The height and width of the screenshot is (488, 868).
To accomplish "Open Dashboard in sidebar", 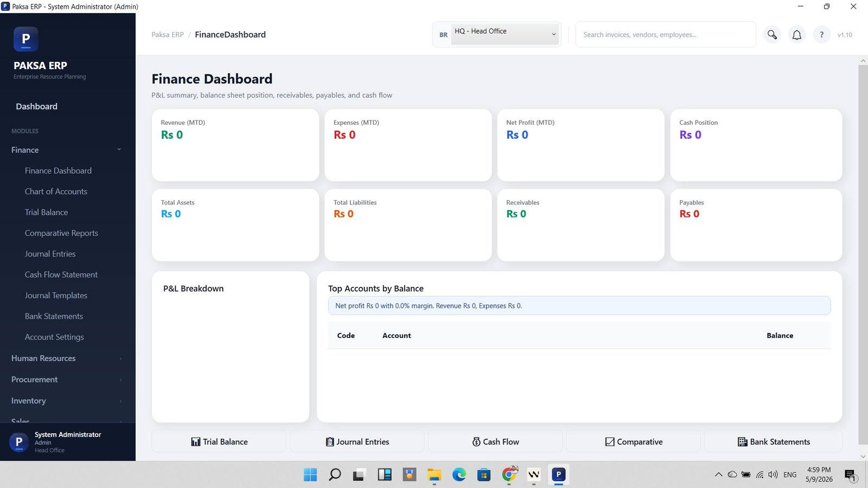I will (x=36, y=106).
